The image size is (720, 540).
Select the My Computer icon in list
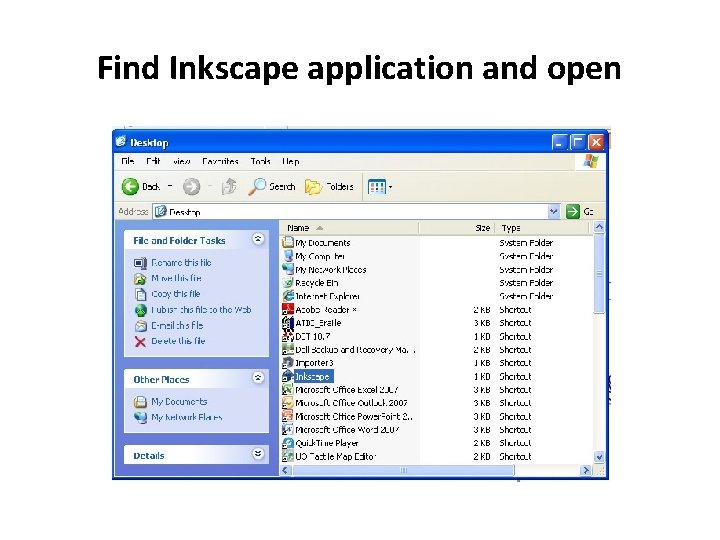[288, 256]
